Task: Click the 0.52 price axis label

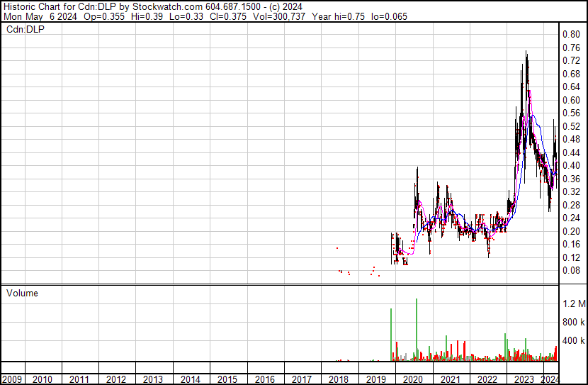Action: [x=571, y=126]
